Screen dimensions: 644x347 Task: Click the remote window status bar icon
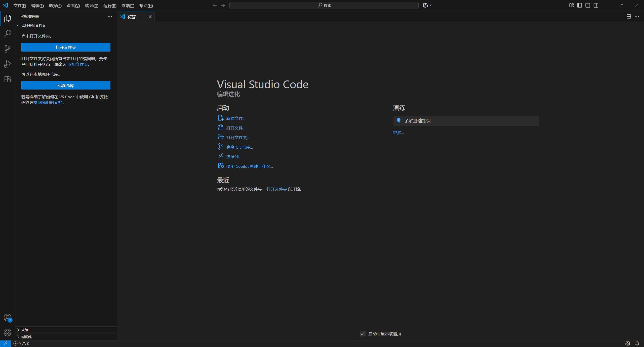tap(5, 343)
